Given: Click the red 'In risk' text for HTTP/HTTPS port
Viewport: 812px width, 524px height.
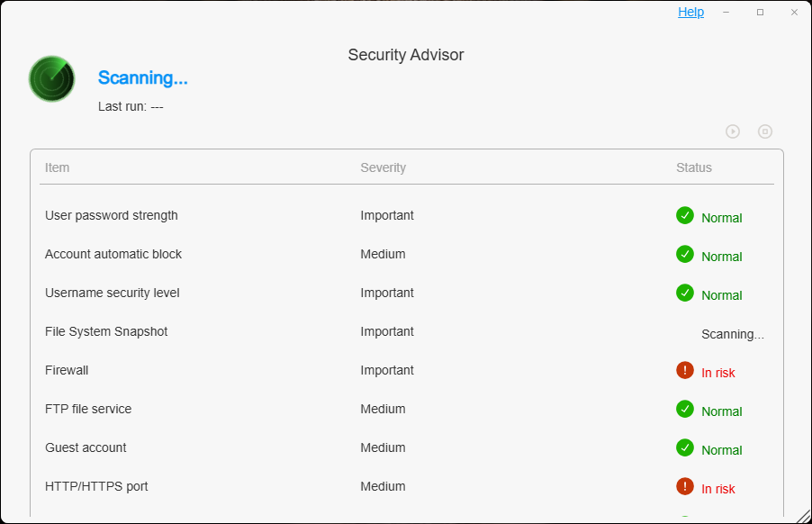Looking at the screenshot, I should 718,489.
